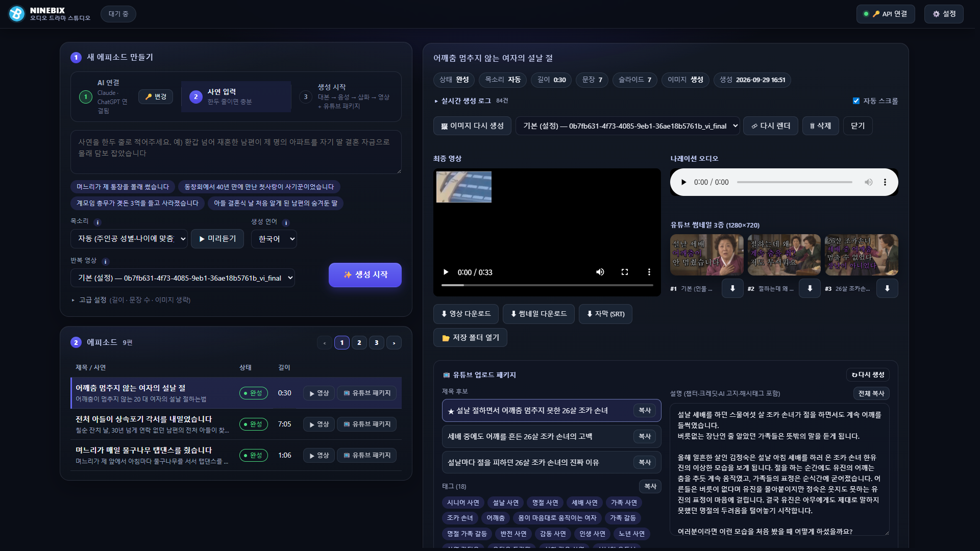This screenshot has height=551, width=980.
Task: Play the narration audio
Action: pos(683,182)
